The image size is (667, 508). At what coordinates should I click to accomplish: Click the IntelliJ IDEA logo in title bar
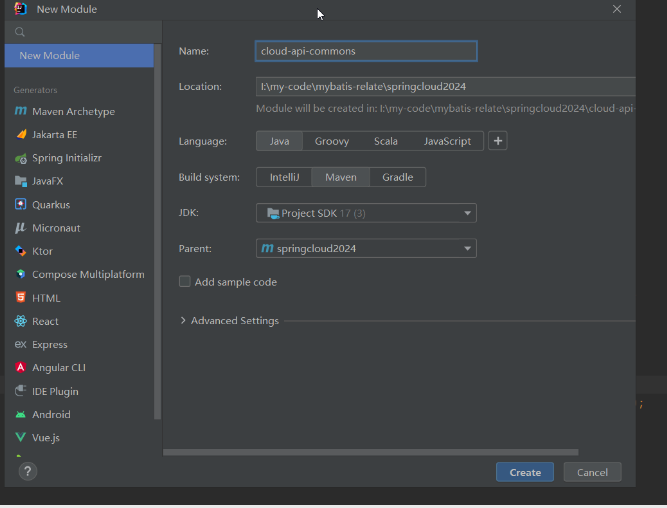click(x=20, y=9)
